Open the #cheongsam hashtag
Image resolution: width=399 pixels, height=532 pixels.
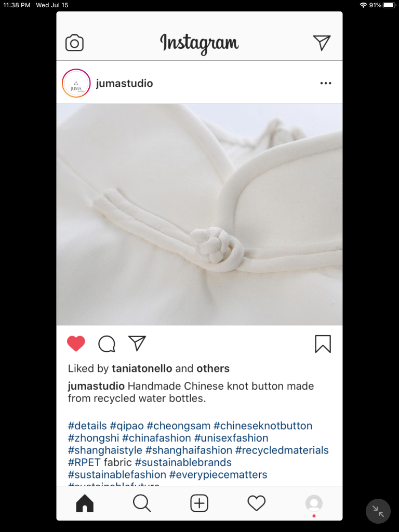pos(179,426)
